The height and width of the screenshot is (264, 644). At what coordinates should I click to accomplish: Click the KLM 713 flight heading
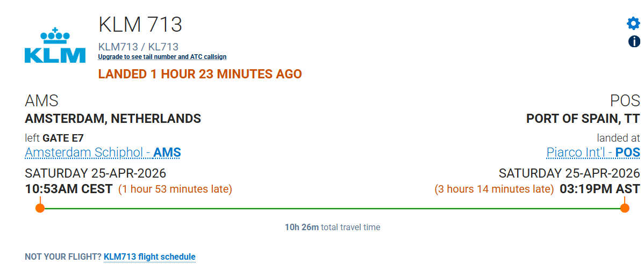[x=140, y=25]
